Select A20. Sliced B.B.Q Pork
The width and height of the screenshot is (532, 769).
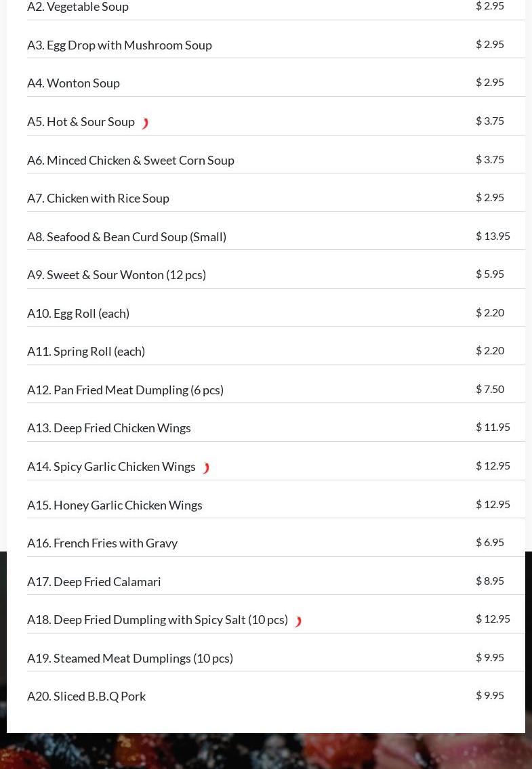(86, 696)
